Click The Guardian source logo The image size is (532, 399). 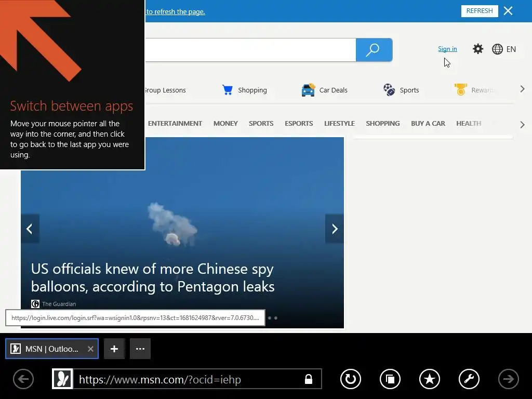[35, 303]
